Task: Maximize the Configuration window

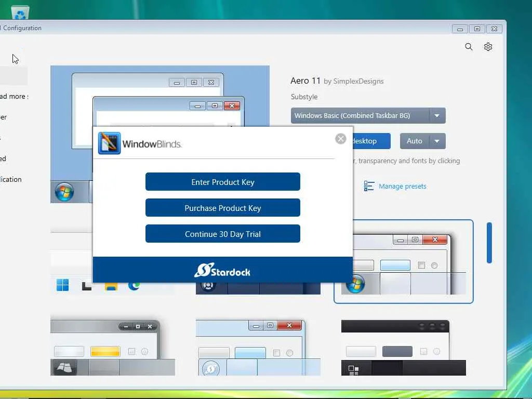Action: pyautogui.click(x=477, y=29)
